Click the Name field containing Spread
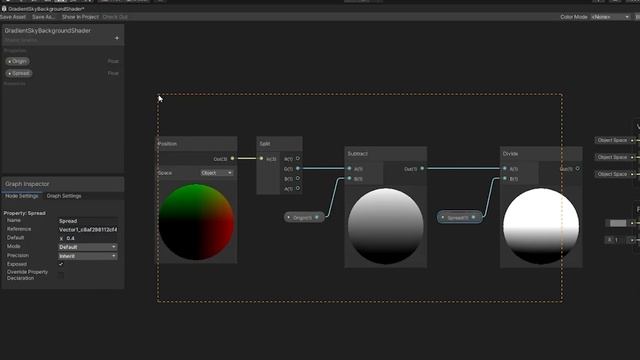Screen dimensions: 640x360 coord(88,221)
